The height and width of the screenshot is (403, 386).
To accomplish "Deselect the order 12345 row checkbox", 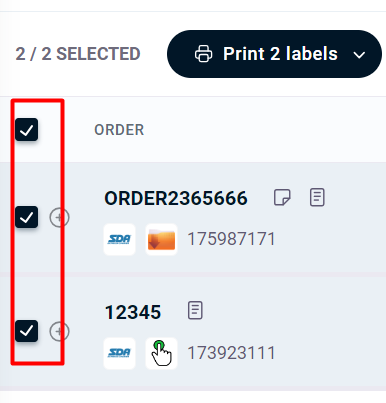I will (26, 331).
